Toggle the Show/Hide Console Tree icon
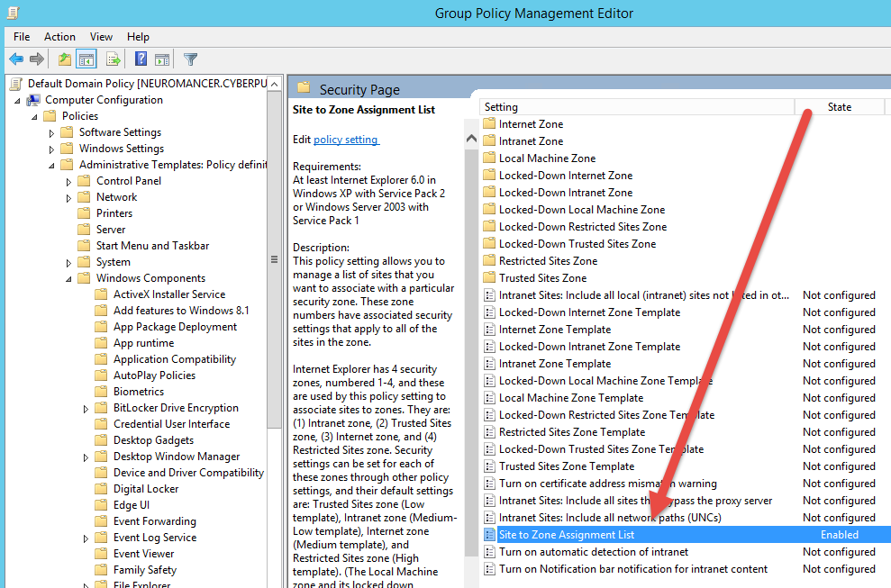 pyautogui.click(x=86, y=59)
